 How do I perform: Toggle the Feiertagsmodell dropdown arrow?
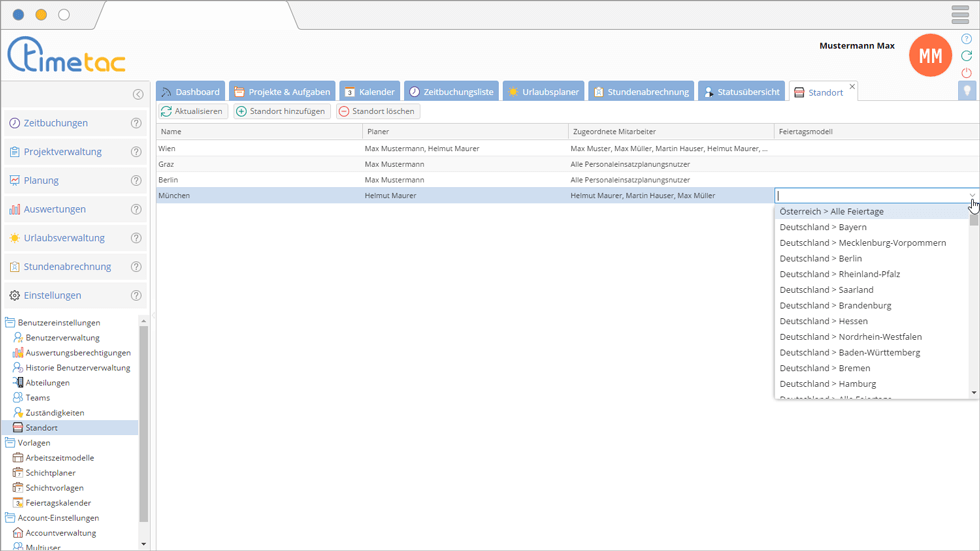[971, 196]
